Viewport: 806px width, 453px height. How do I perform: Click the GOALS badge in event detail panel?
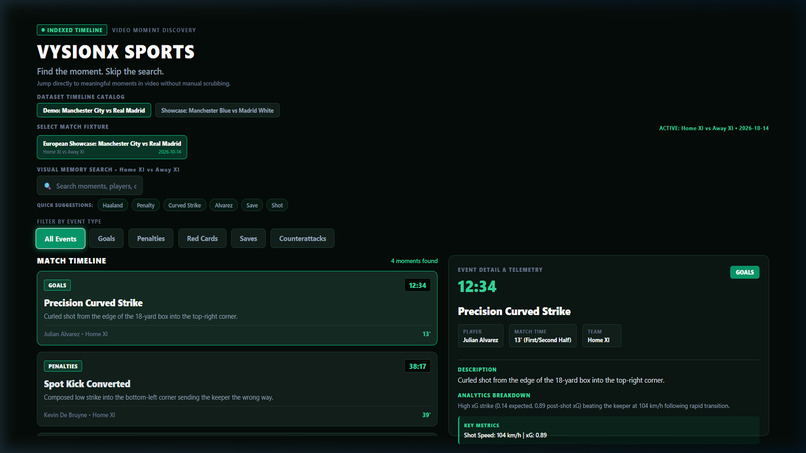(744, 273)
